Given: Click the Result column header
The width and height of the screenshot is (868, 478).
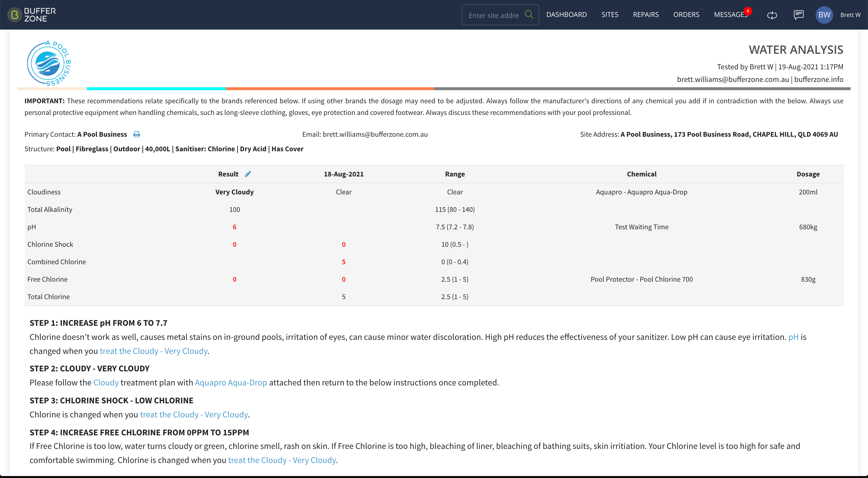Looking at the screenshot, I should [228, 174].
